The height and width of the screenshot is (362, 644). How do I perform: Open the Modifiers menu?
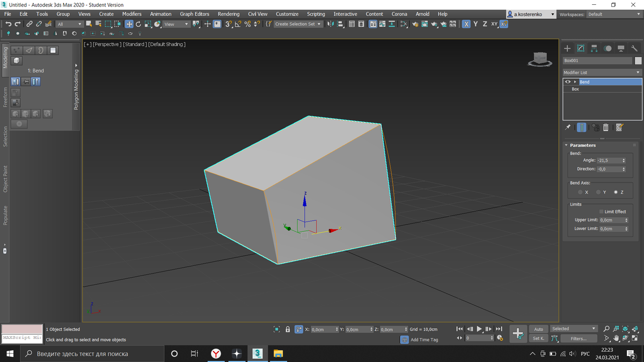[131, 14]
